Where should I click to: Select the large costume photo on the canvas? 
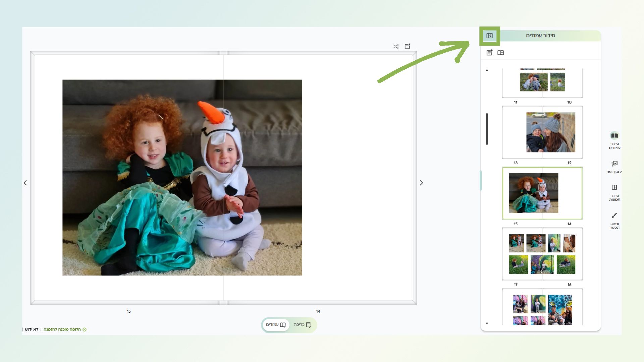coord(182,178)
